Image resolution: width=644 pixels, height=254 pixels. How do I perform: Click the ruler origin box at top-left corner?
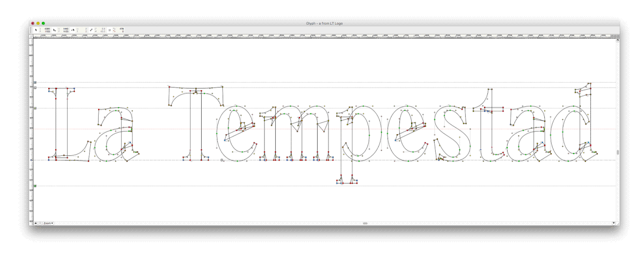pyautogui.click(x=31, y=36)
